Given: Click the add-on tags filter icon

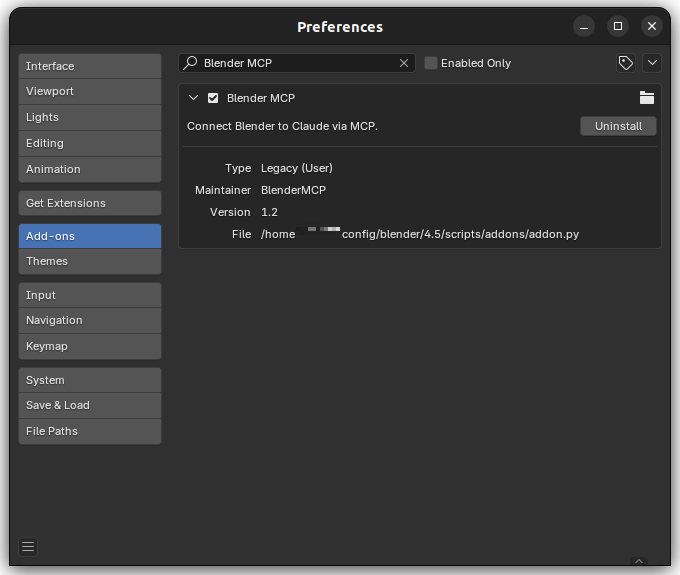Looking at the screenshot, I should tap(626, 63).
